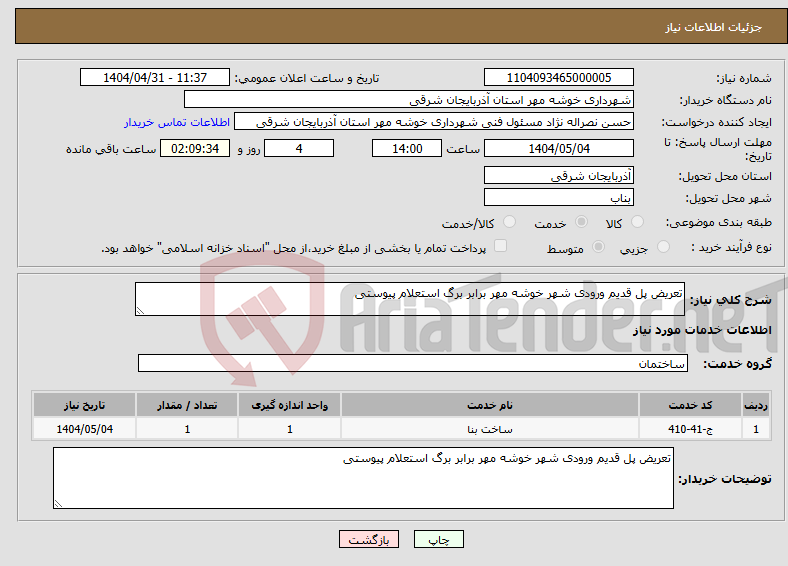Select the جزیی purchase type radio

point(663,246)
